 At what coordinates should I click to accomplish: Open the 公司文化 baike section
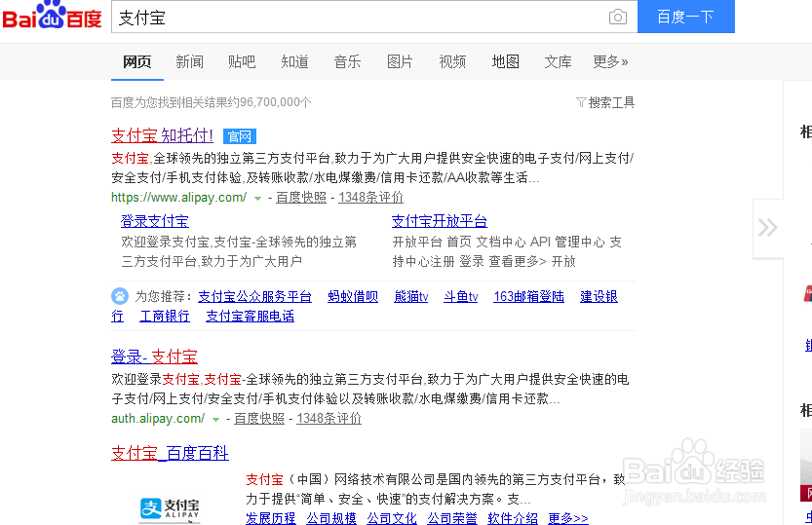click(392, 518)
